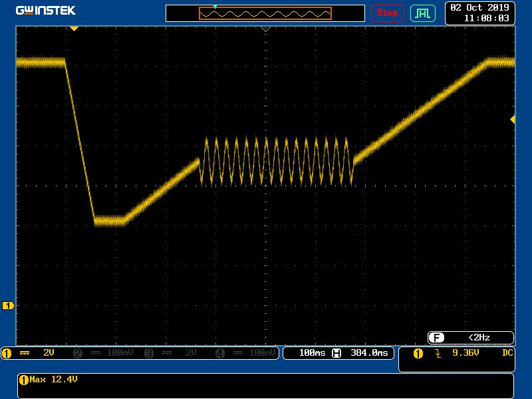Click the center trigger point marker at top

coord(265,29)
